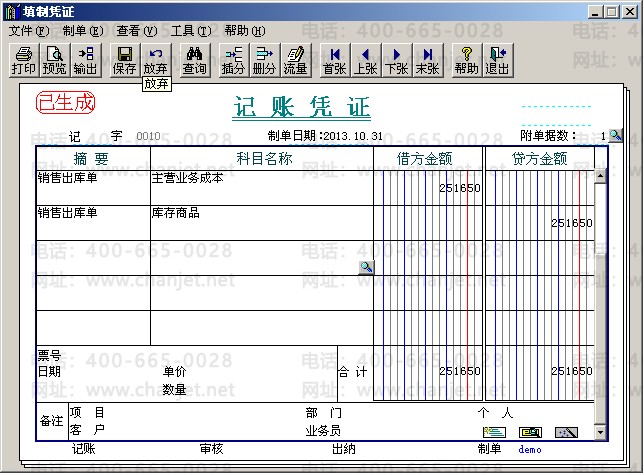Click the 贷方金额 column header
Screen dimensions: 643x473
coord(540,159)
